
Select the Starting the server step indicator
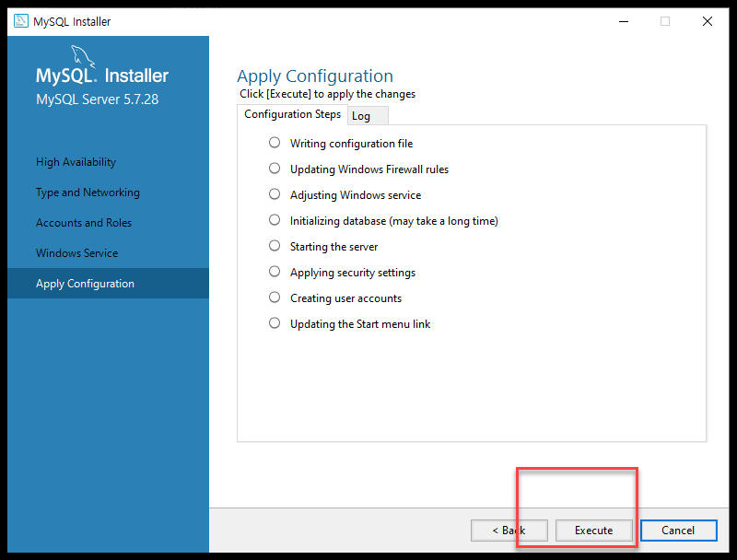tap(275, 246)
